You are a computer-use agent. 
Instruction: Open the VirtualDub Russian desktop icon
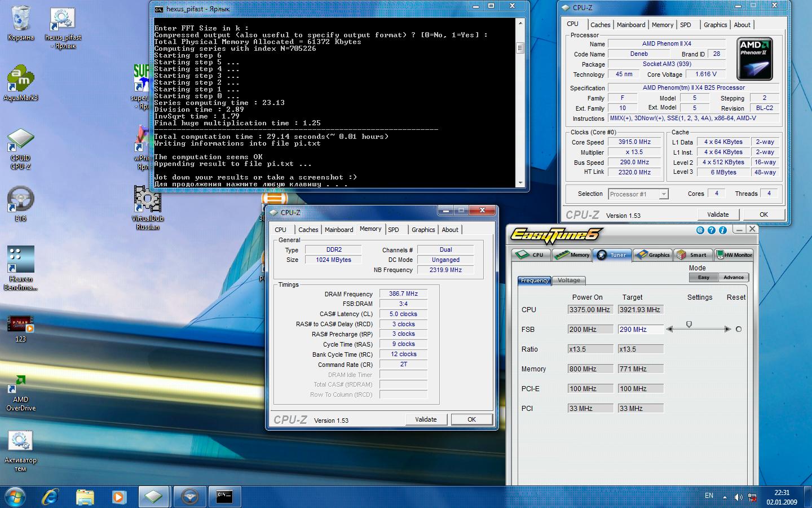(147, 208)
